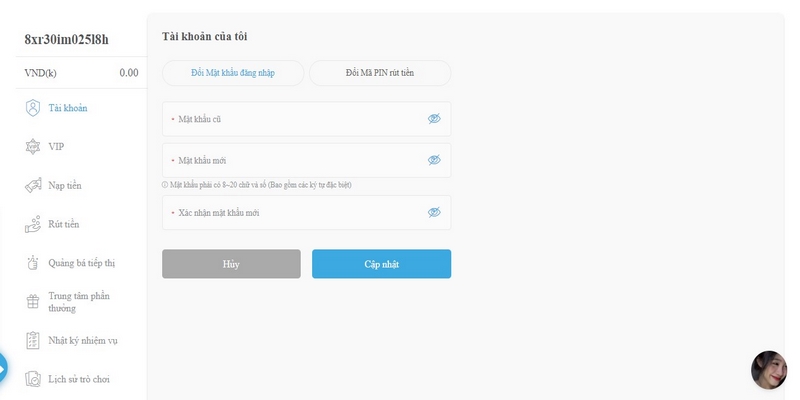The height and width of the screenshot is (400, 800).
Task: Show the Mật khẩu mới password text
Action: [x=434, y=160]
